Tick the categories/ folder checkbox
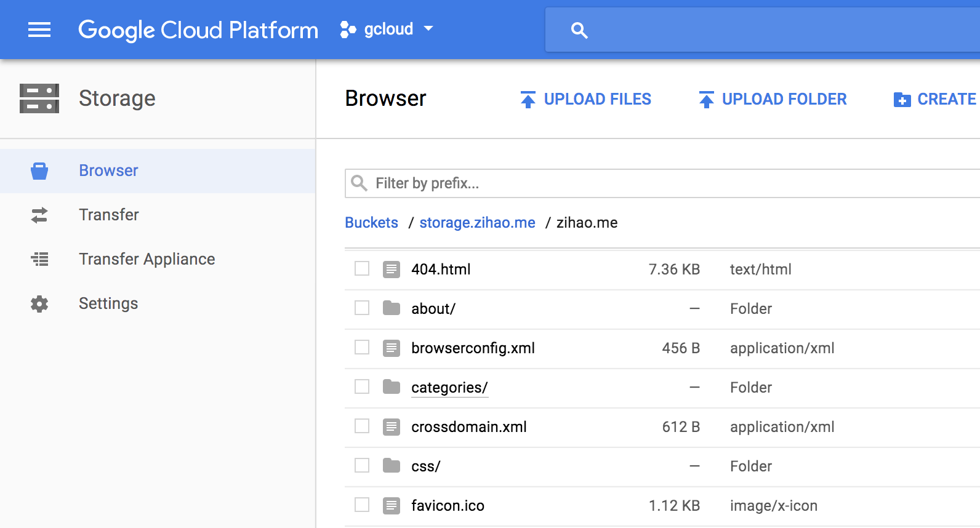Viewport: 980px width, 528px height. click(362, 386)
